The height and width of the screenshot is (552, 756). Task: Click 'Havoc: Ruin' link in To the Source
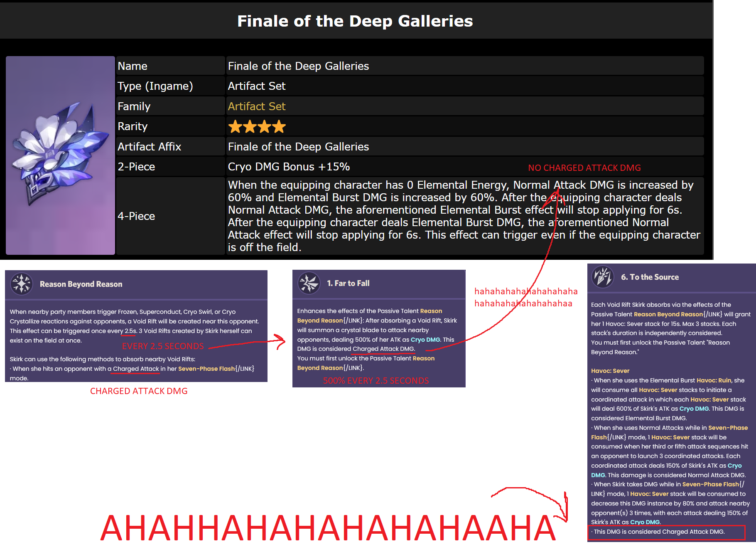click(x=714, y=380)
